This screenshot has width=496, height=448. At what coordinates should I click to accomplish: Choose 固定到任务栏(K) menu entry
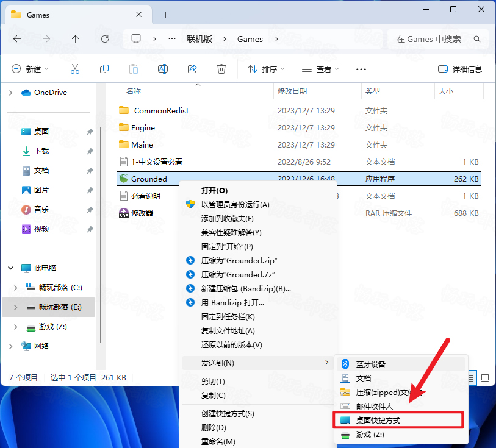pyautogui.click(x=258, y=317)
